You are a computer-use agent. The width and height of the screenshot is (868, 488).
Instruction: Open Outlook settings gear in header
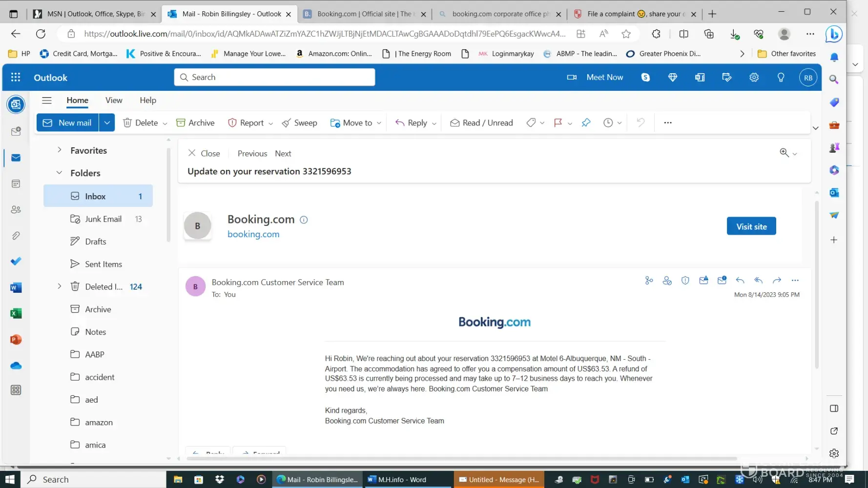(754, 77)
